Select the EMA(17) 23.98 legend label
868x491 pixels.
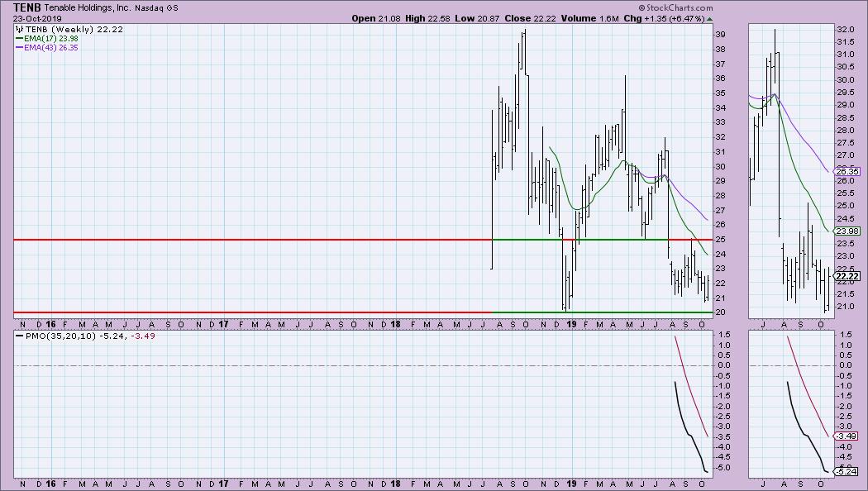[51, 39]
